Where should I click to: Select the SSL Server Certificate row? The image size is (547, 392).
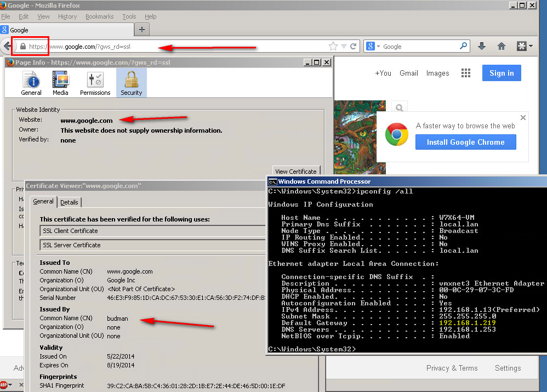tap(153, 245)
